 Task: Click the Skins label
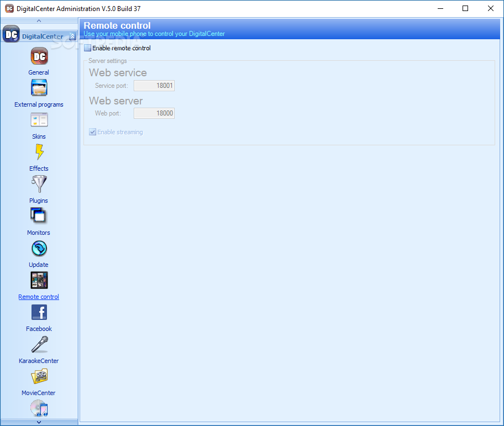(x=39, y=136)
